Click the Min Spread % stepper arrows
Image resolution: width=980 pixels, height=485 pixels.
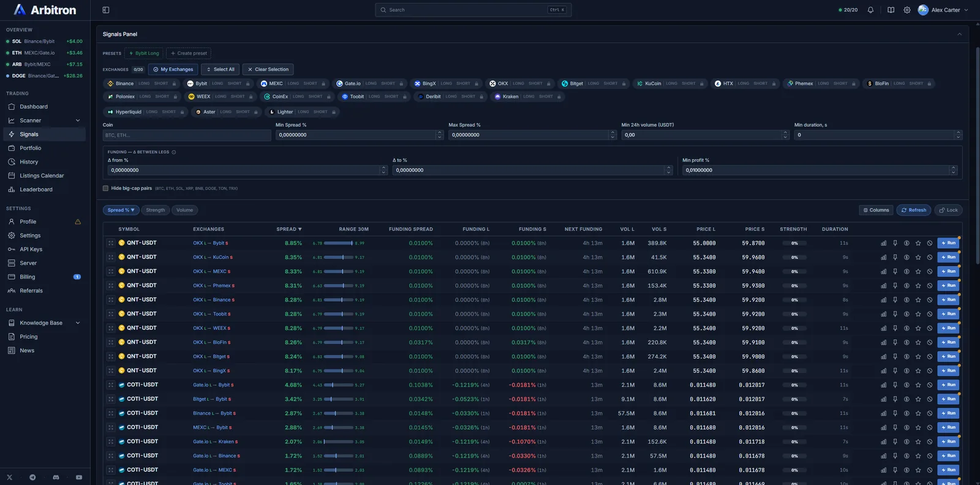pos(439,135)
